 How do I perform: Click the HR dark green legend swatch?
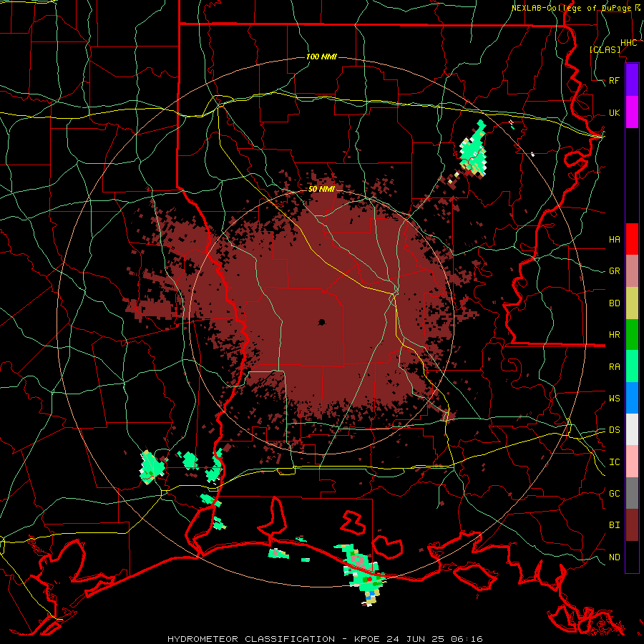[x=632, y=335]
